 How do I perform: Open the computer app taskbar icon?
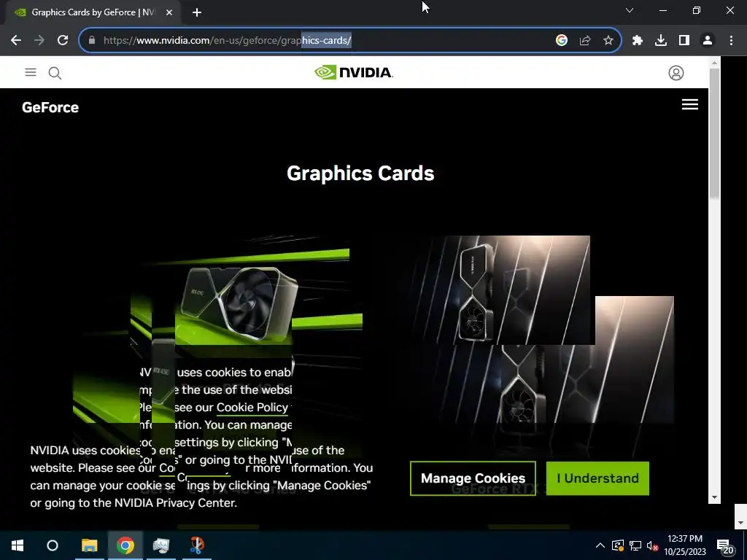161,545
